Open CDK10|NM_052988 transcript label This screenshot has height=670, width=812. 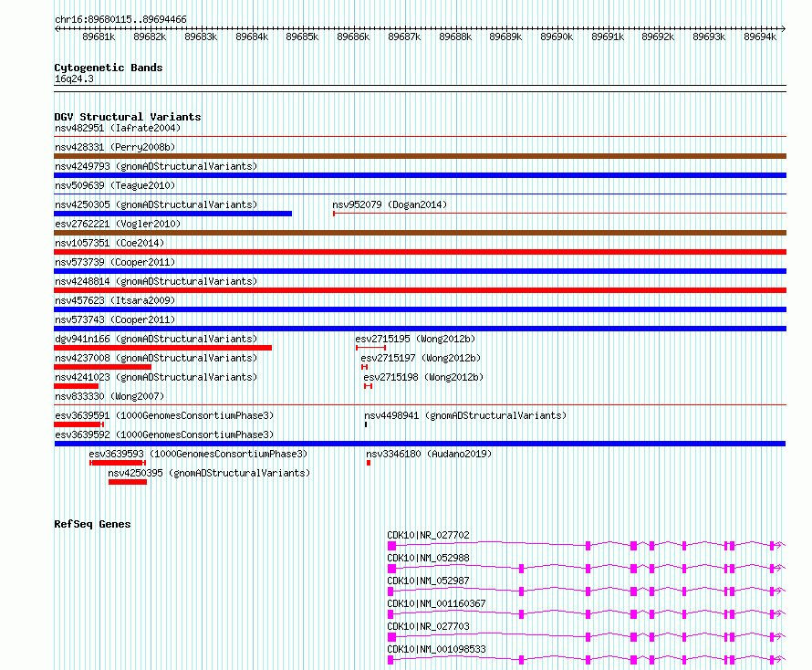pos(428,558)
